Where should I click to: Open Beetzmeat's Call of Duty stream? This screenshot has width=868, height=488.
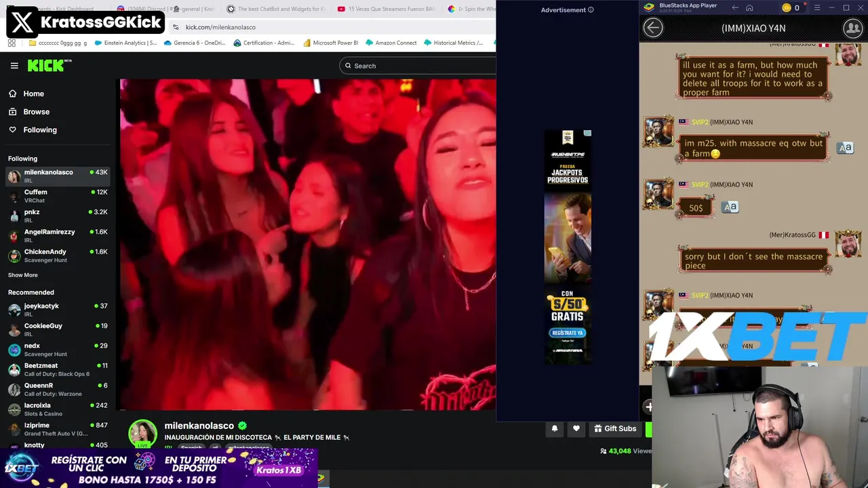[58, 369]
